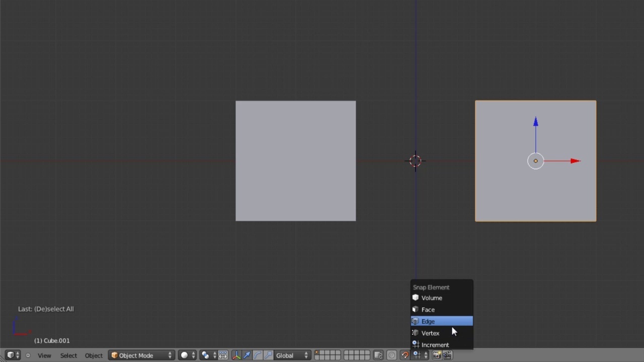Open the viewport shading dropdown
The image size is (644, 362).
(188, 355)
